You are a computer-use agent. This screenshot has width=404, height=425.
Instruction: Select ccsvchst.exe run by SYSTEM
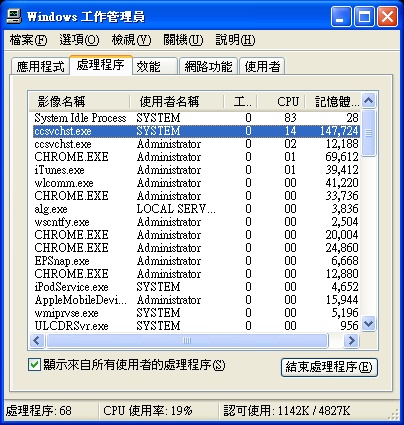coord(196,131)
